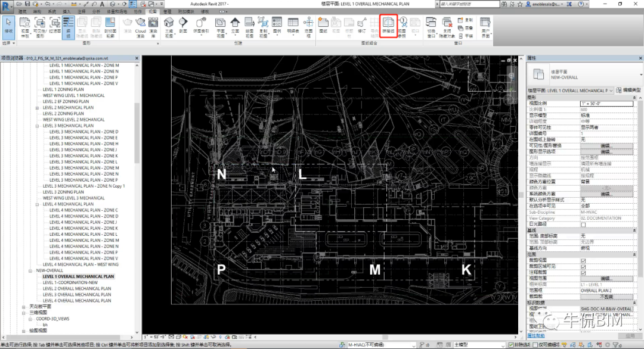Open the floor plan instance filter dropdown
Image resolution: width=644 pixels, height=349 pixels.
(571, 91)
